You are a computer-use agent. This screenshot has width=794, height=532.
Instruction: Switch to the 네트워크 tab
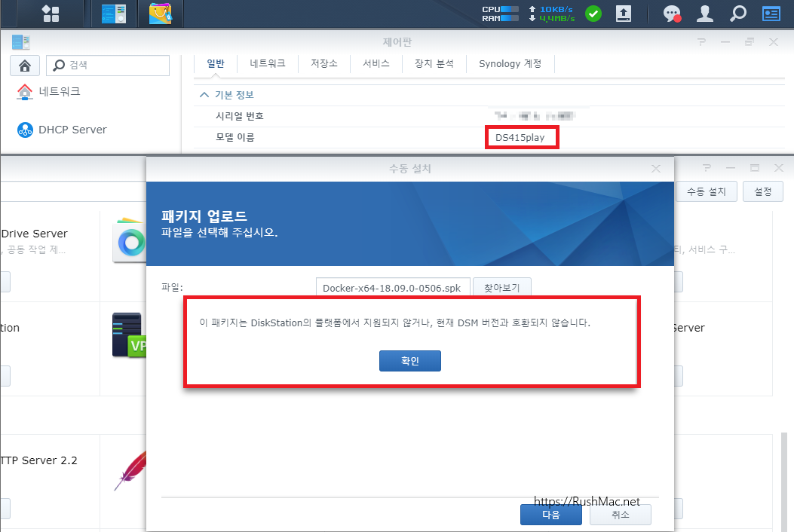pos(268,63)
